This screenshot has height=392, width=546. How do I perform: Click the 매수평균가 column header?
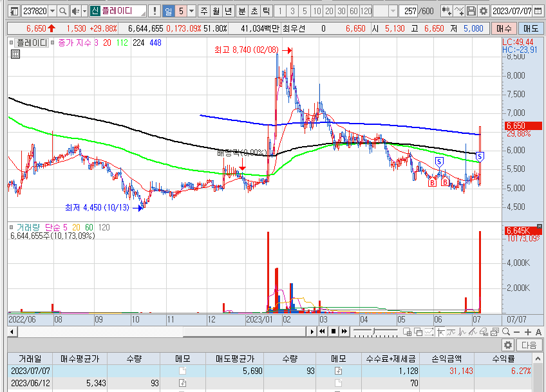point(80,359)
